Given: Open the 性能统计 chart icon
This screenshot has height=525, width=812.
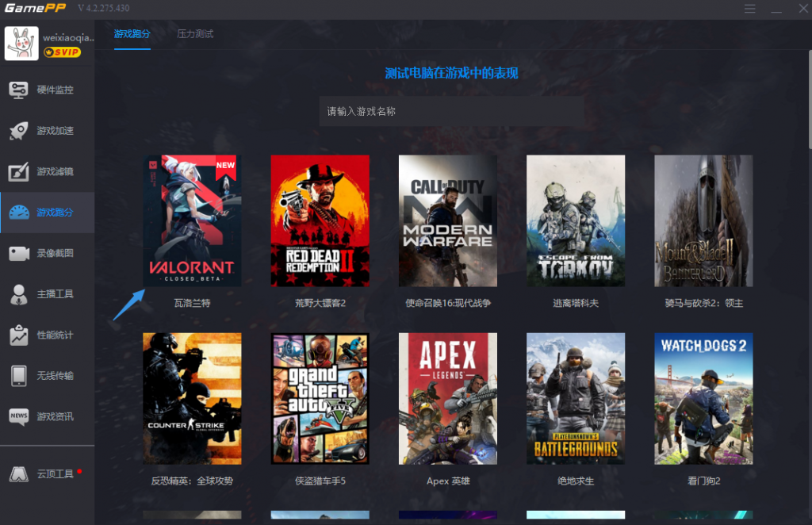Looking at the screenshot, I should pos(19,335).
